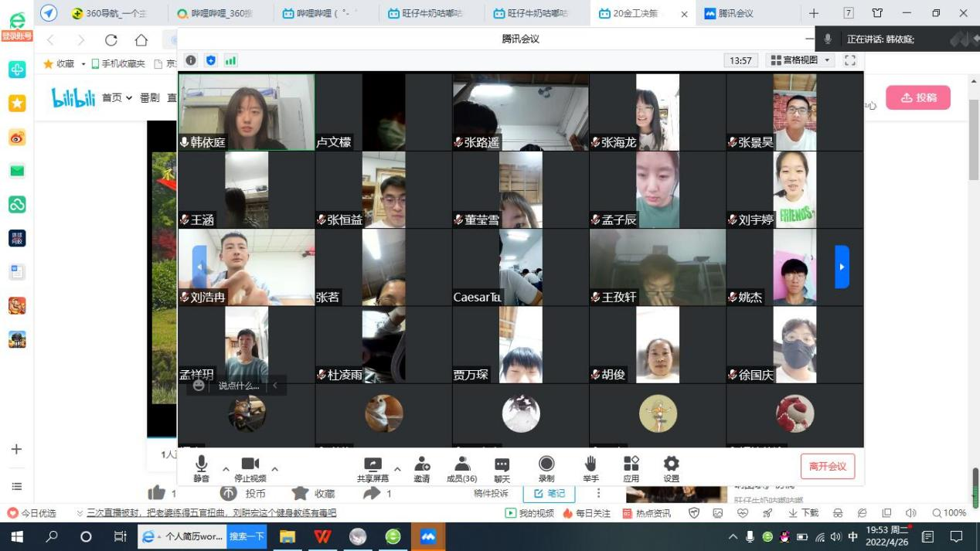The image size is (980, 551).
Task: Expand the arrow next to 停止视频
Action: coord(274,469)
